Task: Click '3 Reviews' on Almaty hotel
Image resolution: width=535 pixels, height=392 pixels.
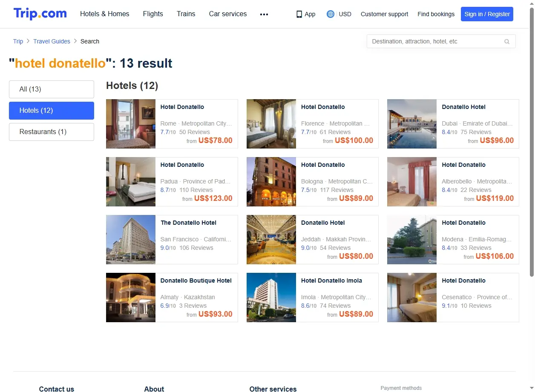Action: point(193,306)
